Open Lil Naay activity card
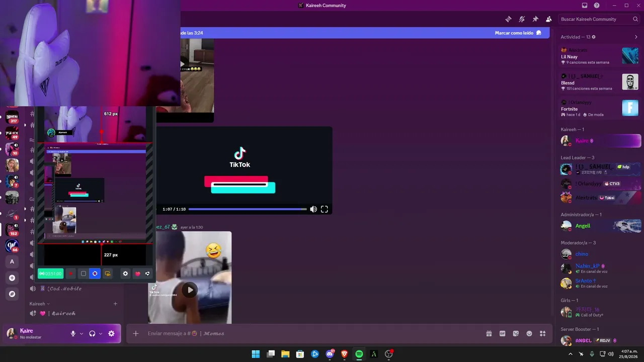 point(600,56)
